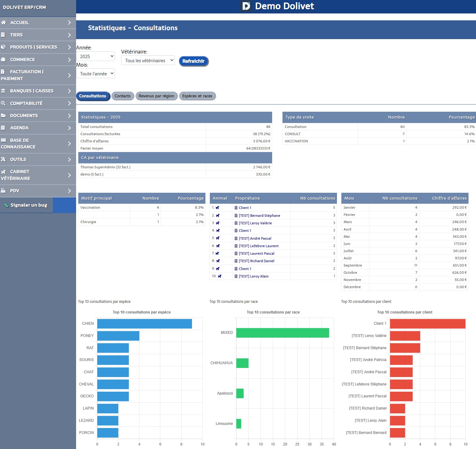Switch to the Contacts tab
This screenshot has width=476, height=449.
[x=122, y=96]
